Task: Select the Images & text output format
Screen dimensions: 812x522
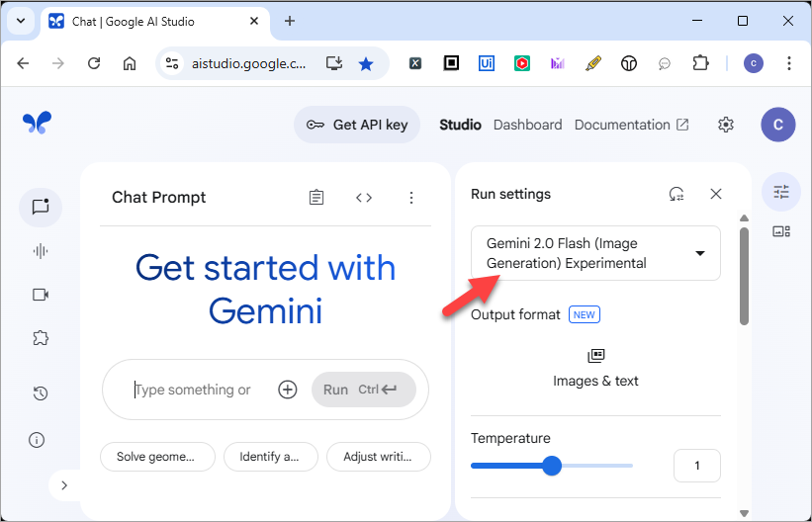Action: (595, 369)
